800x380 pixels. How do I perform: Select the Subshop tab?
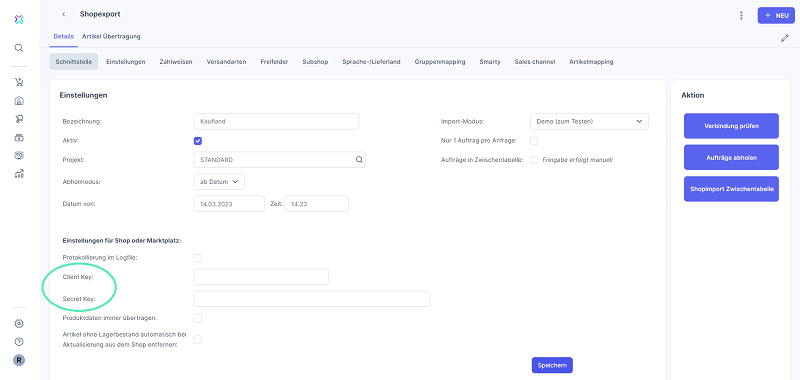[315, 62]
